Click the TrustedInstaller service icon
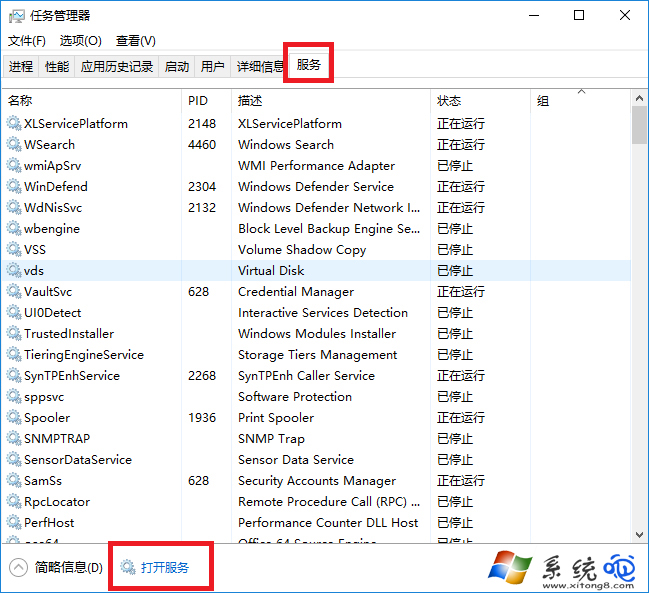 (x=14, y=334)
